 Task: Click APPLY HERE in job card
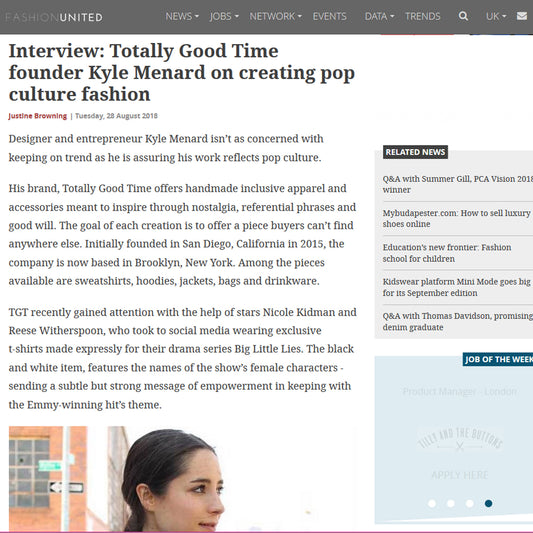click(x=460, y=475)
